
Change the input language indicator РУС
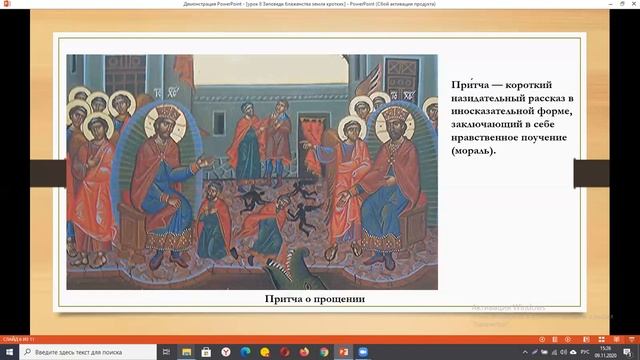585,352
